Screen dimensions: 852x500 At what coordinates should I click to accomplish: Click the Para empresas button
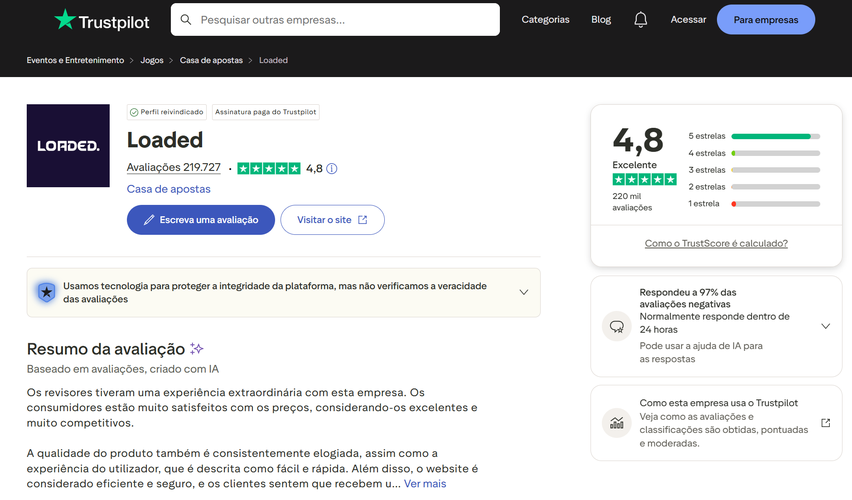click(x=766, y=20)
